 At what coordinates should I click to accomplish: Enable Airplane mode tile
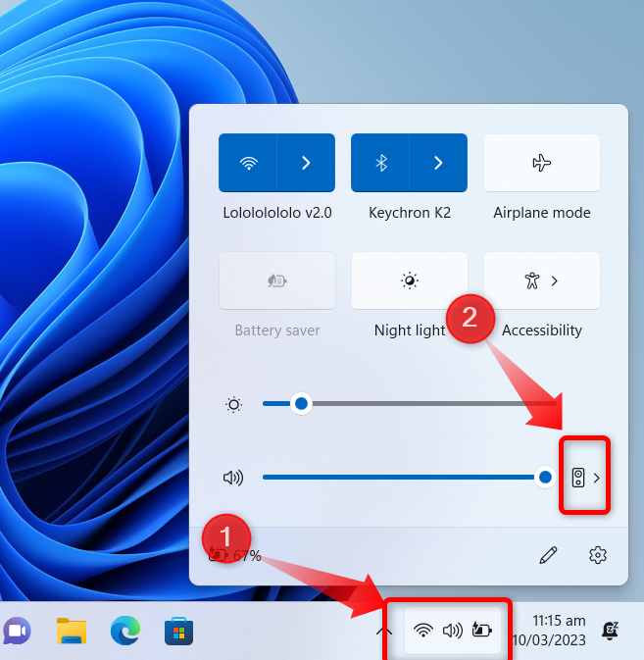point(542,163)
